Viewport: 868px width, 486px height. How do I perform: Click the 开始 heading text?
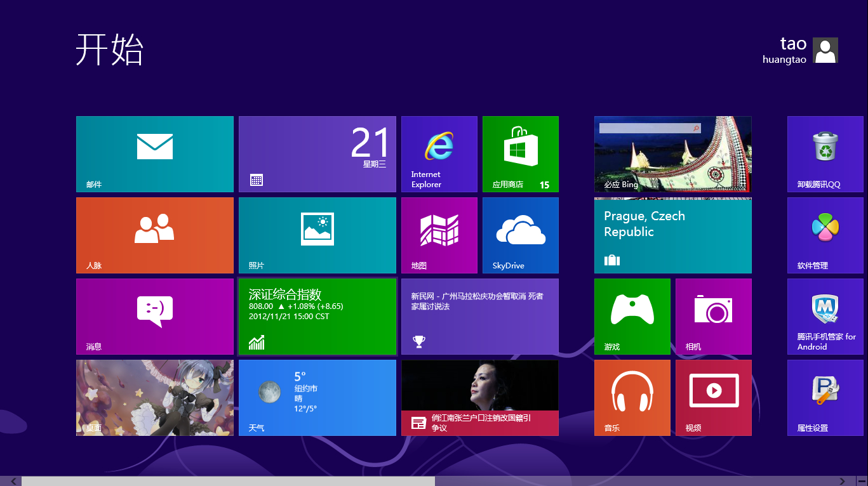click(110, 49)
